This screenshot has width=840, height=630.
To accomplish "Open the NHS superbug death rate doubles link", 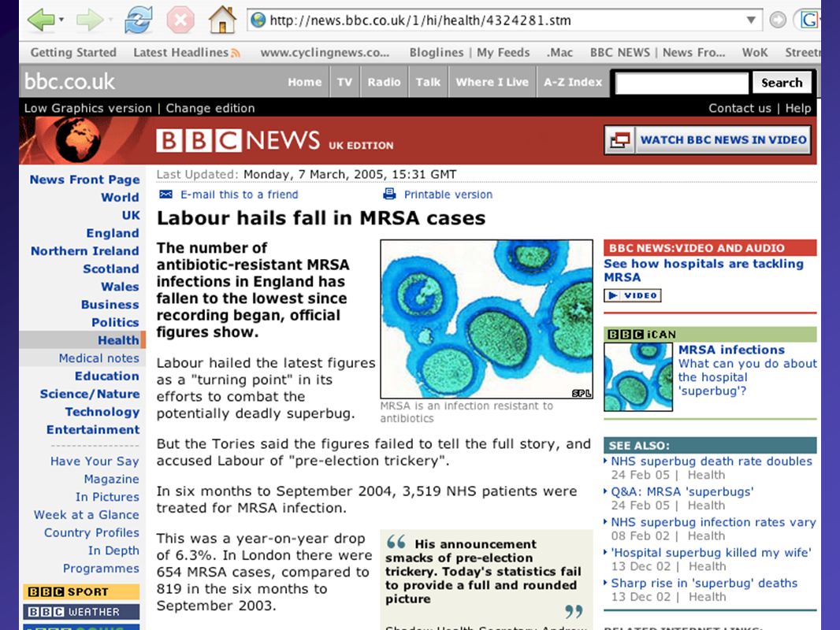I will coord(712,461).
